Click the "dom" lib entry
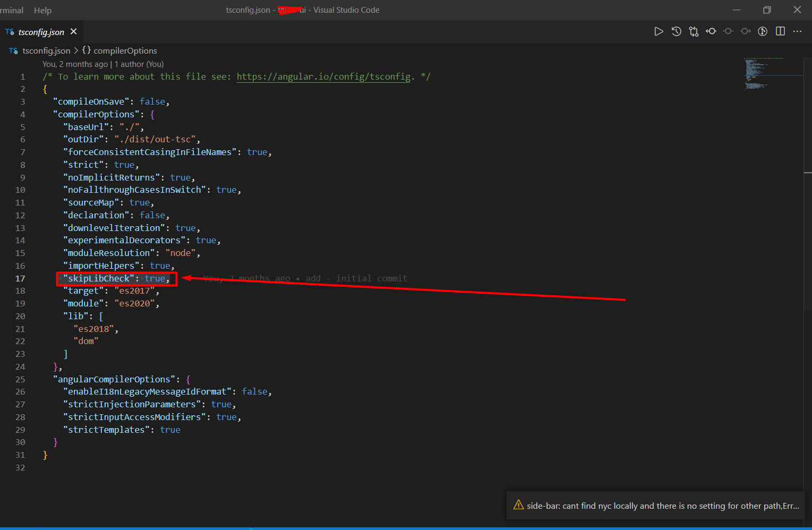The height and width of the screenshot is (530, 812). pos(86,341)
